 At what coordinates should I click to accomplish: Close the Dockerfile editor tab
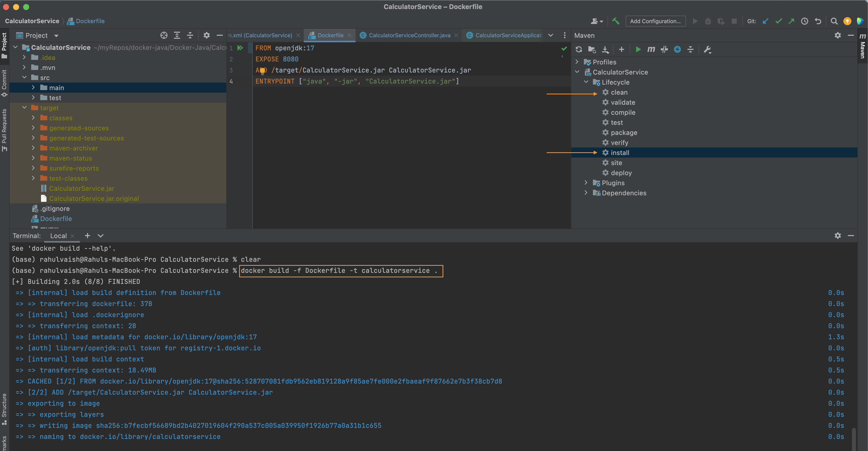click(x=350, y=35)
